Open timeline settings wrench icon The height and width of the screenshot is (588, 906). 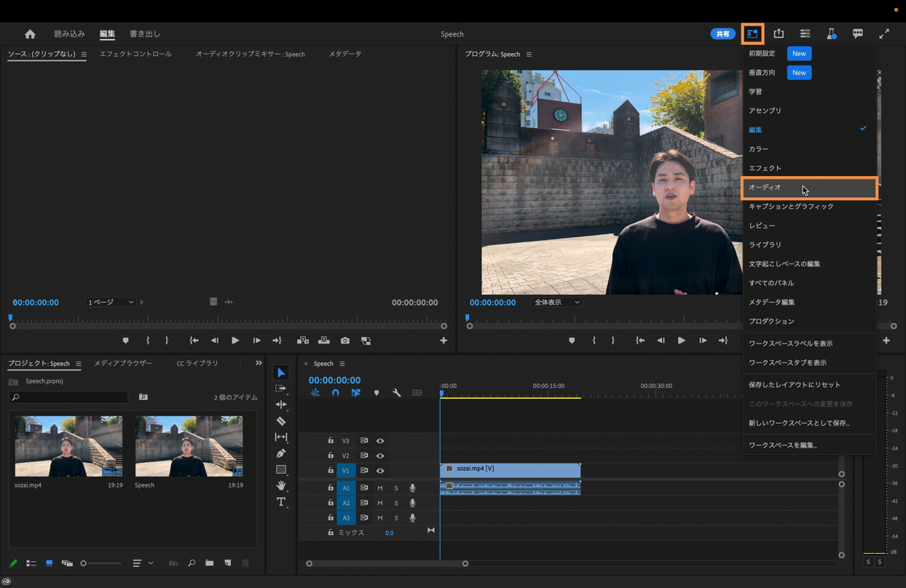click(396, 393)
